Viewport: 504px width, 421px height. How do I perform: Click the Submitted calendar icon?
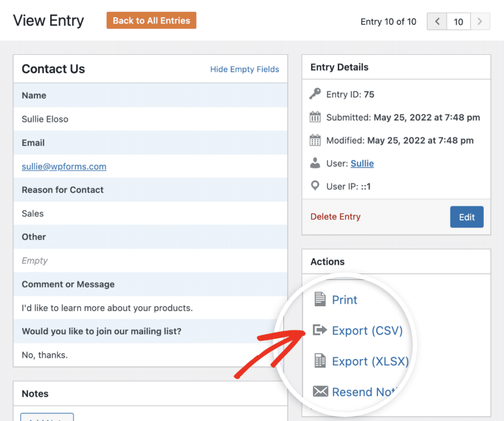coord(315,117)
